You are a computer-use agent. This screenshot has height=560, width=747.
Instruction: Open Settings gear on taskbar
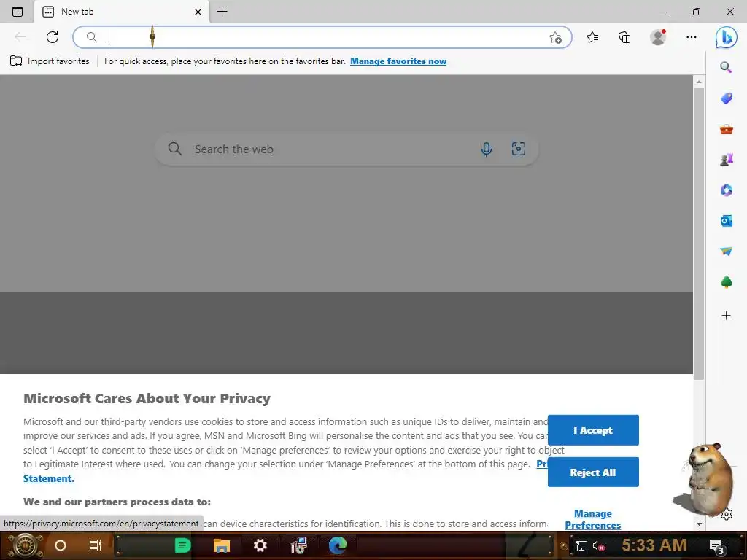point(260,545)
